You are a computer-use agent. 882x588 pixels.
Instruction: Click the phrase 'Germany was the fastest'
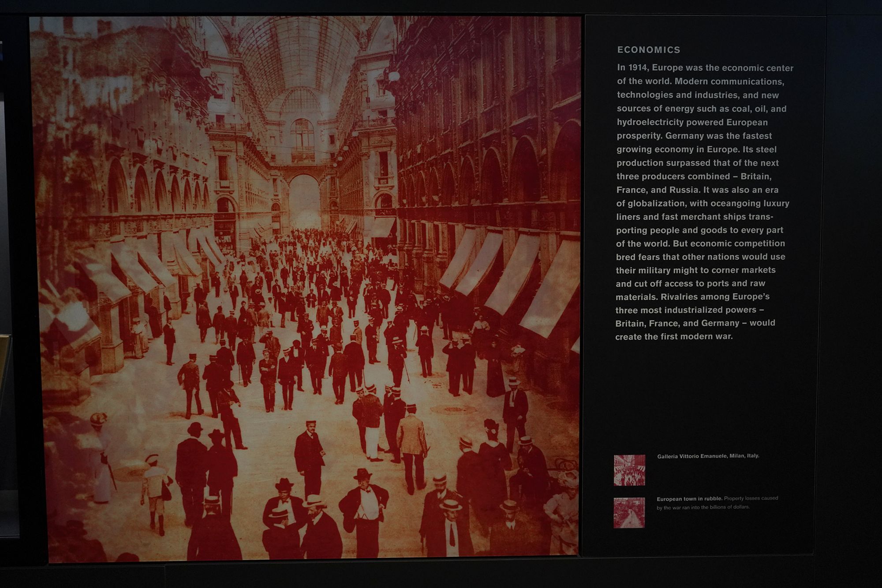point(718,136)
